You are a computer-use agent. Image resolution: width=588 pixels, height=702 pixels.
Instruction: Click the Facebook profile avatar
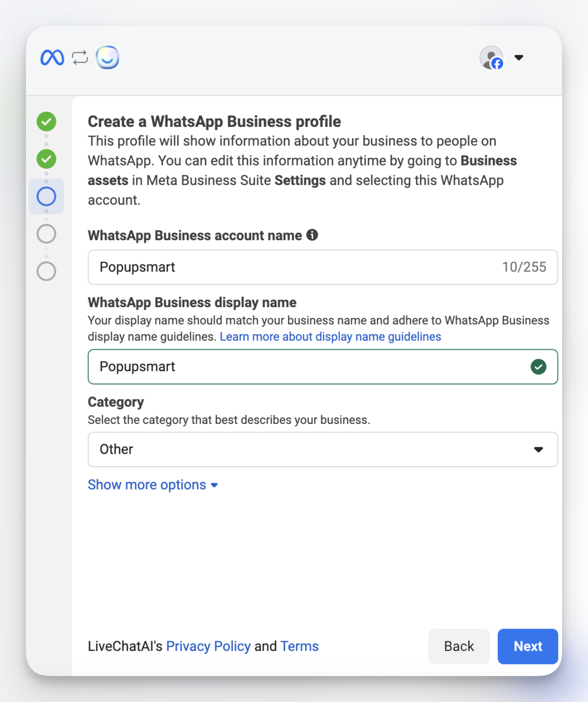tap(491, 58)
